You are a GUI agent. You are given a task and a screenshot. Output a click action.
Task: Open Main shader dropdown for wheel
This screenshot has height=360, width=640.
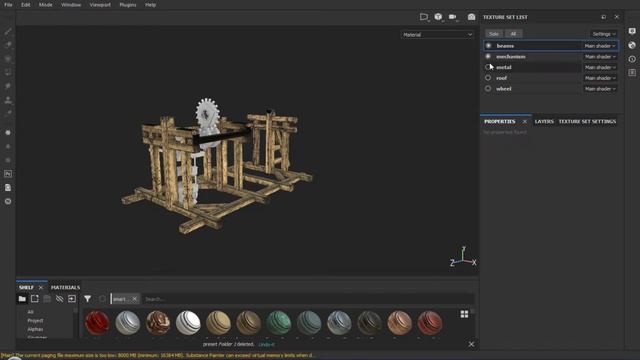pos(600,89)
